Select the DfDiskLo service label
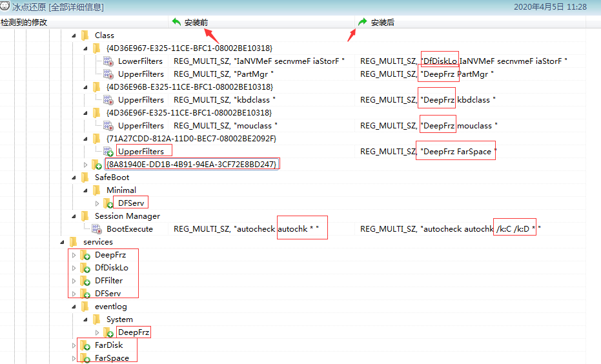Screen dimensions: 601x364 [x=112, y=268]
